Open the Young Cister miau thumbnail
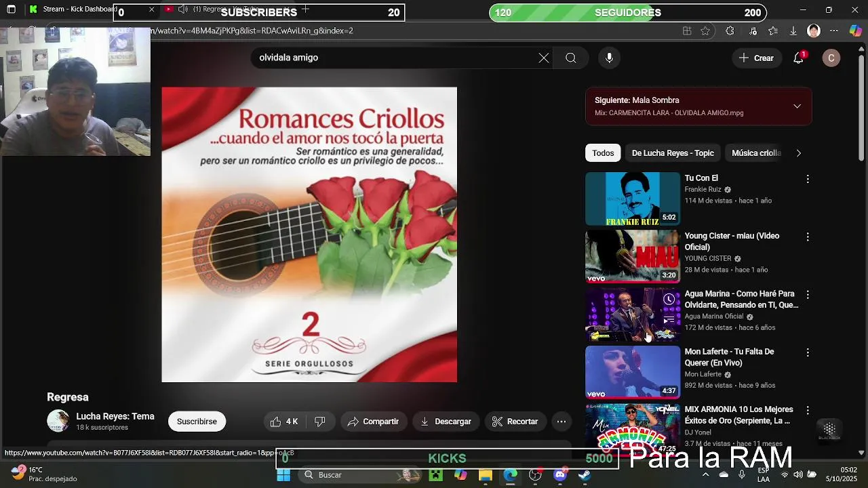The height and width of the screenshot is (488, 868). 633,256
